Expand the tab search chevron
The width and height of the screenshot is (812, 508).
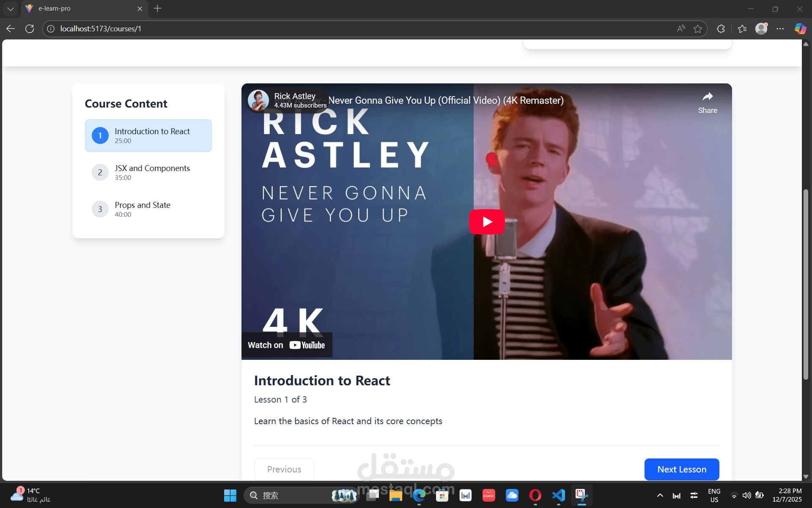click(11, 8)
